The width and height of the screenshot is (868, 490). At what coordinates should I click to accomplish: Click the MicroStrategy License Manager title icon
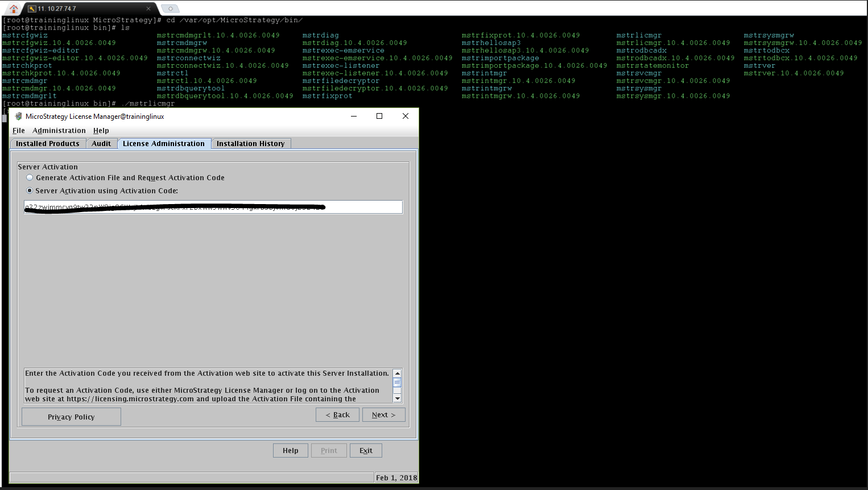(x=18, y=117)
